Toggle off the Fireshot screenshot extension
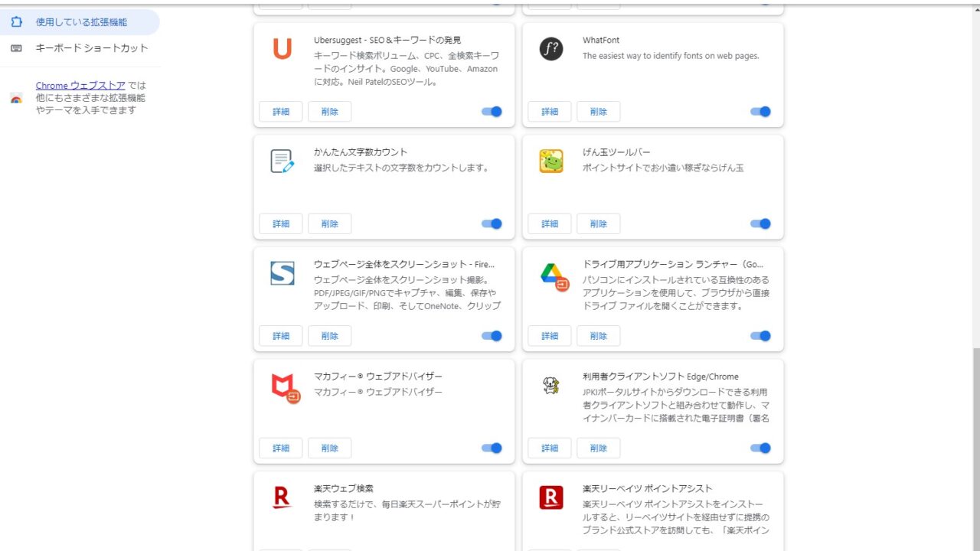The height and width of the screenshot is (551, 980). click(492, 336)
